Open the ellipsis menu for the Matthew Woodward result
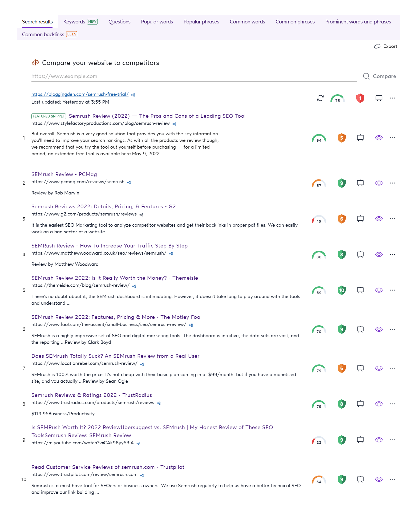This screenshot has width=420, height=524. click(392, 254)
